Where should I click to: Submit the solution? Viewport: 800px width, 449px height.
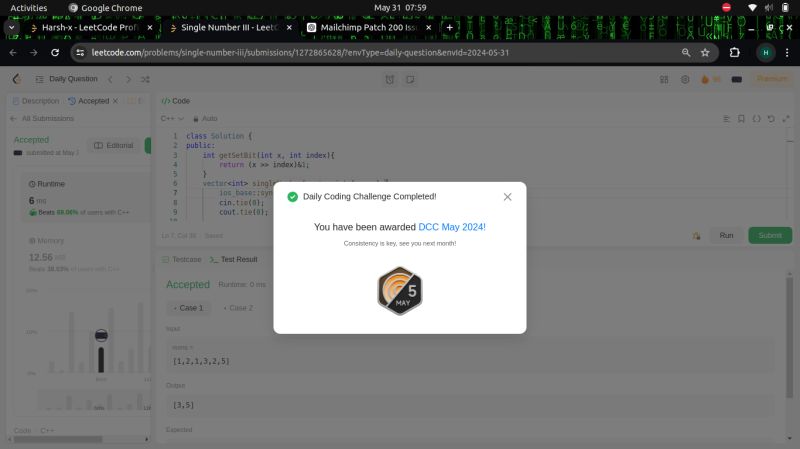point(770,235)
